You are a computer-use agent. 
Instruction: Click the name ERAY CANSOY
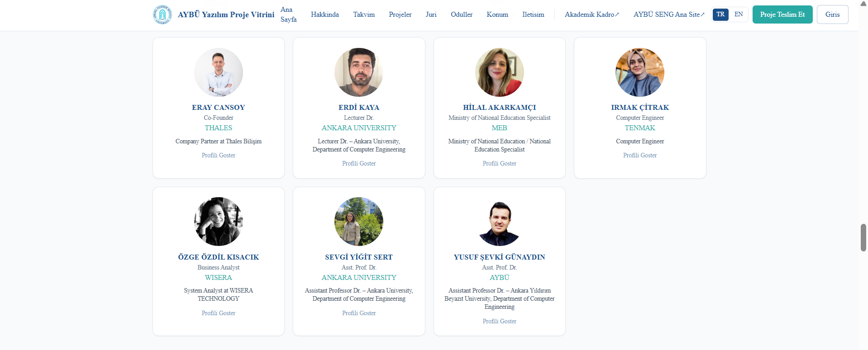[219, 107]
